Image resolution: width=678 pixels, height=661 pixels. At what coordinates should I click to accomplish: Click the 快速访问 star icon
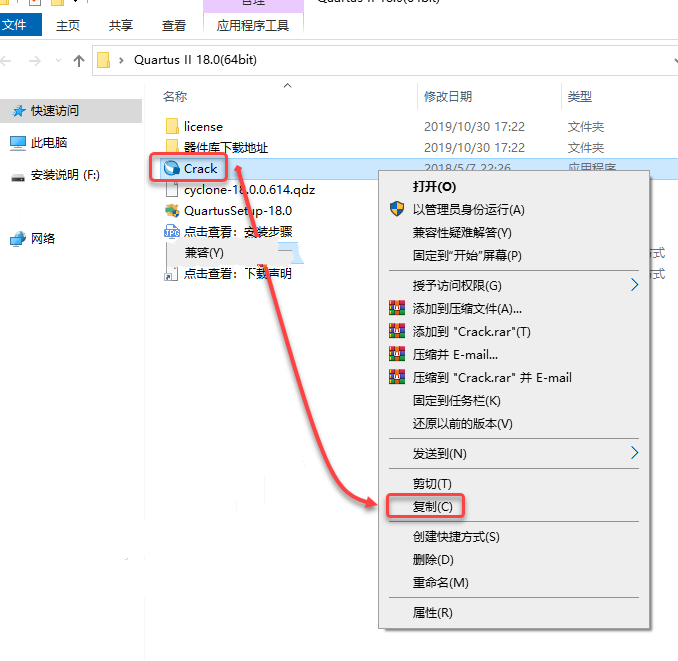tap(18, 111)
